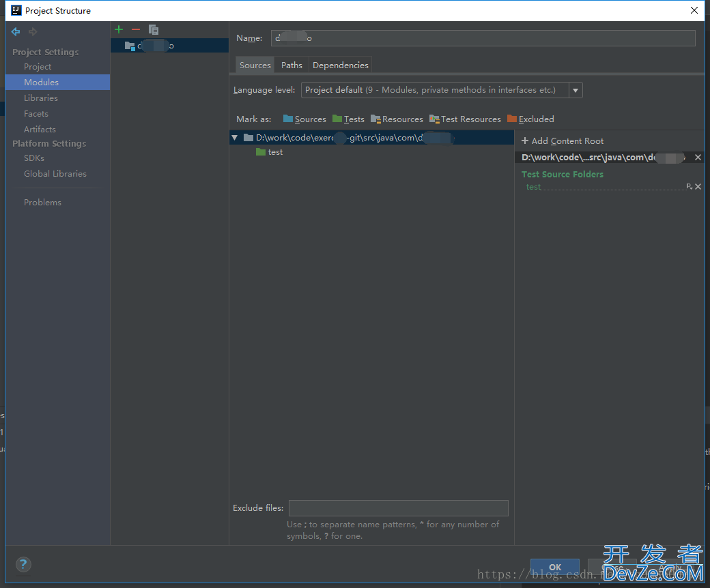This screenshot has height=588, width=710.
Task: Add a new module with plus icon
Action: coord(119,30)
